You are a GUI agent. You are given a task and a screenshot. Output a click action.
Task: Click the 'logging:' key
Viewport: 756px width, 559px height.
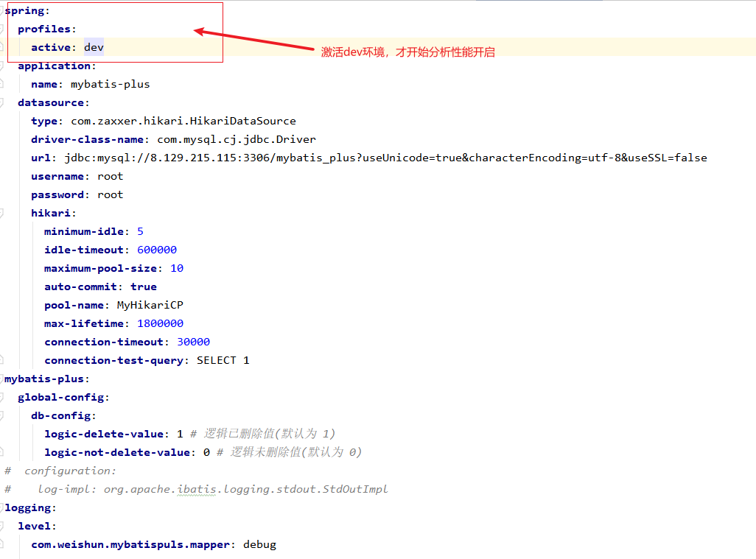pyautogui.click(x=30, y=507)
